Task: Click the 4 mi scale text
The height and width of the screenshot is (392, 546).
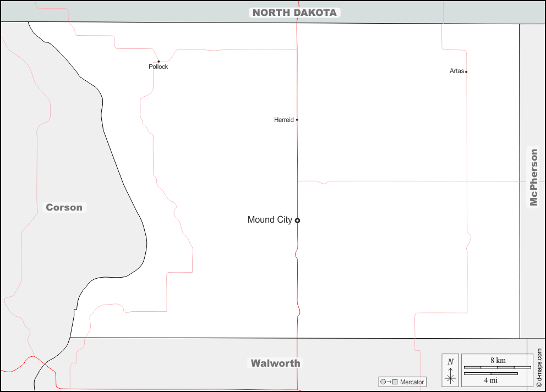Action: coord(491,380)
